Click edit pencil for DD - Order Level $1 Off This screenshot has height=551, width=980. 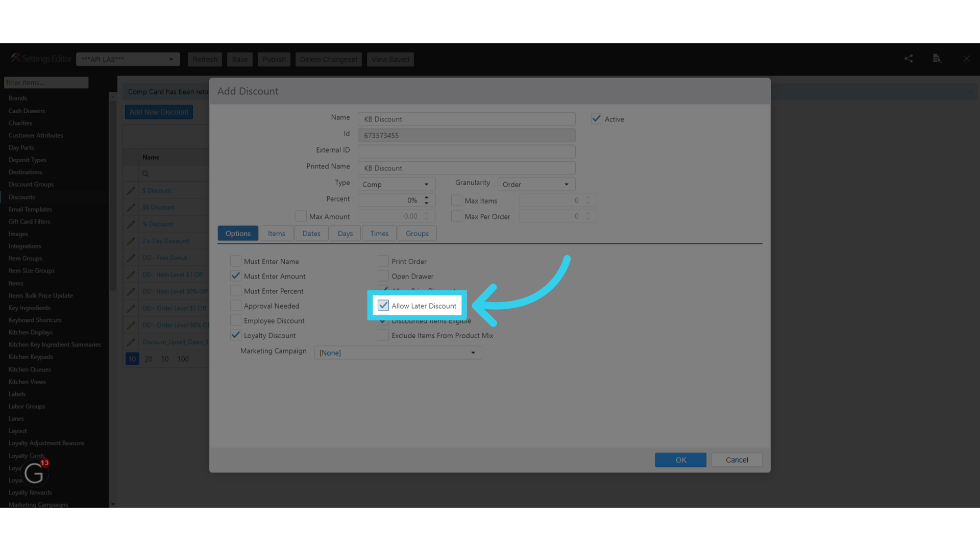(131, 308)
